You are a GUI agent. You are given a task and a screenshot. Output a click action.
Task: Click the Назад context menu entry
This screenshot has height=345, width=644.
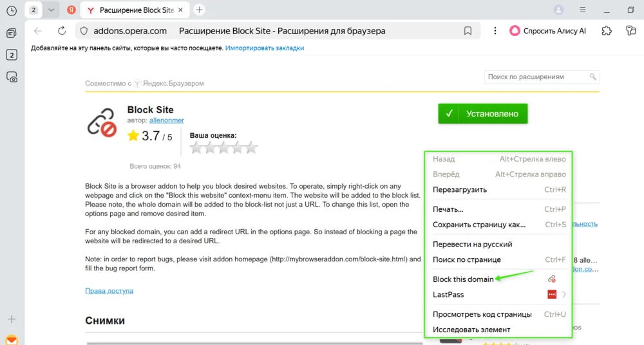coord(499,159)
